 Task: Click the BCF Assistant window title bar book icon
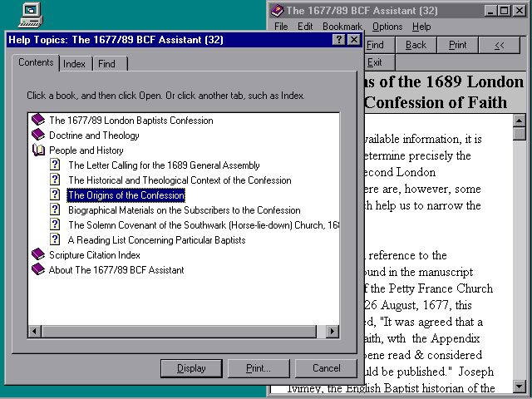pyautogui.click(x=277, y=11)
